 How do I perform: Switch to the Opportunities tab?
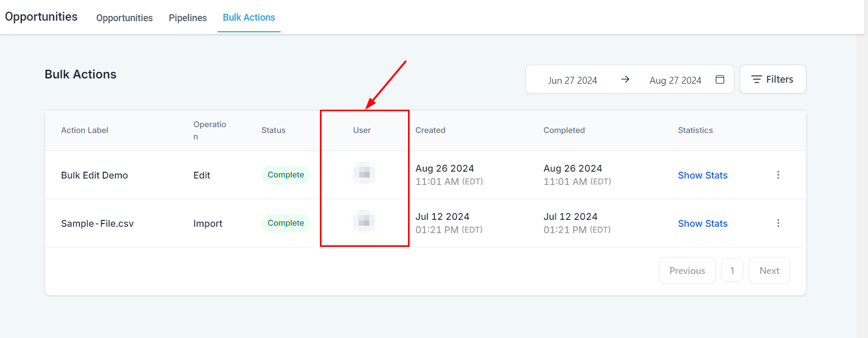(124, 18)
